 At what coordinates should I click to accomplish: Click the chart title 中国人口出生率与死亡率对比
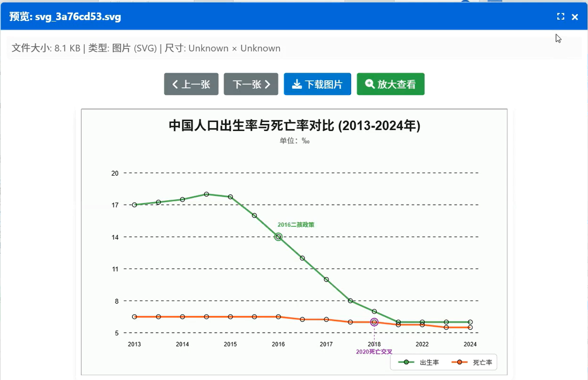[x=293, y=125]
